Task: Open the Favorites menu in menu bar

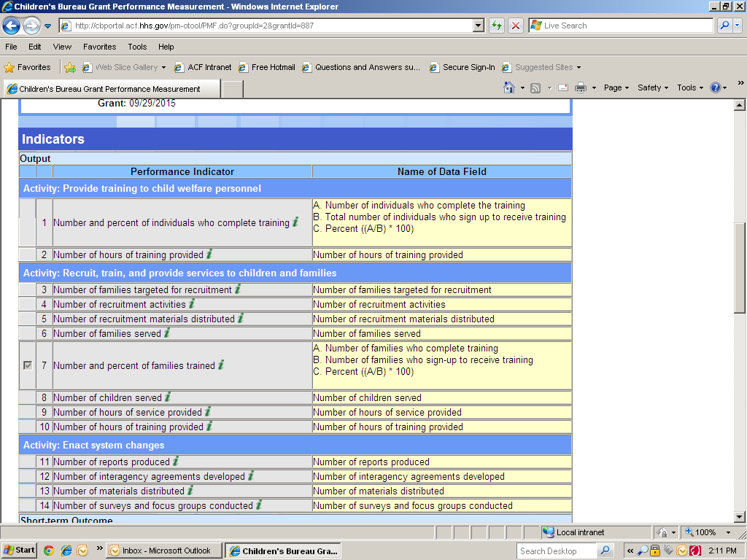Action: tap(99, 47)
